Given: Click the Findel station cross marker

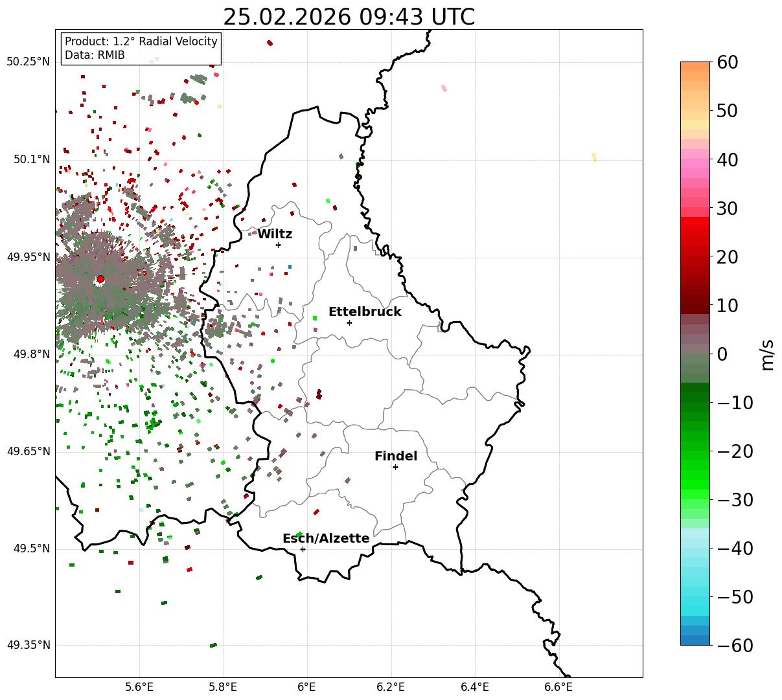Looking at the screenshot, I should click(x=395, y=467).
